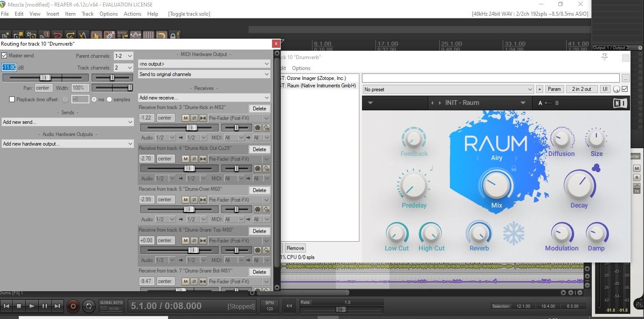Image resolution: width=644 pixels, height=319 pixels.
Task: Open the Parent channels dropdown
Action: (x=123, y=56)
